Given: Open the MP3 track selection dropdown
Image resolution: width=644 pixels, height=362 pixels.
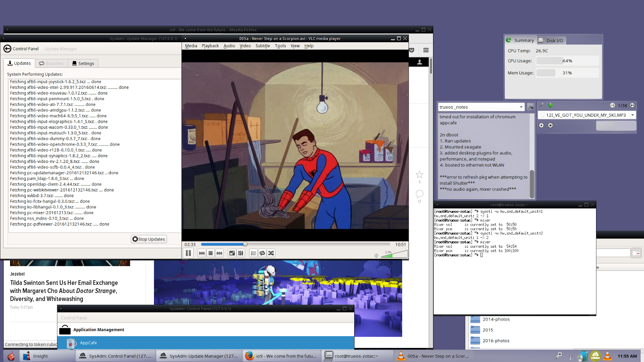Looking at the screenshot, I should click(632, 115).
